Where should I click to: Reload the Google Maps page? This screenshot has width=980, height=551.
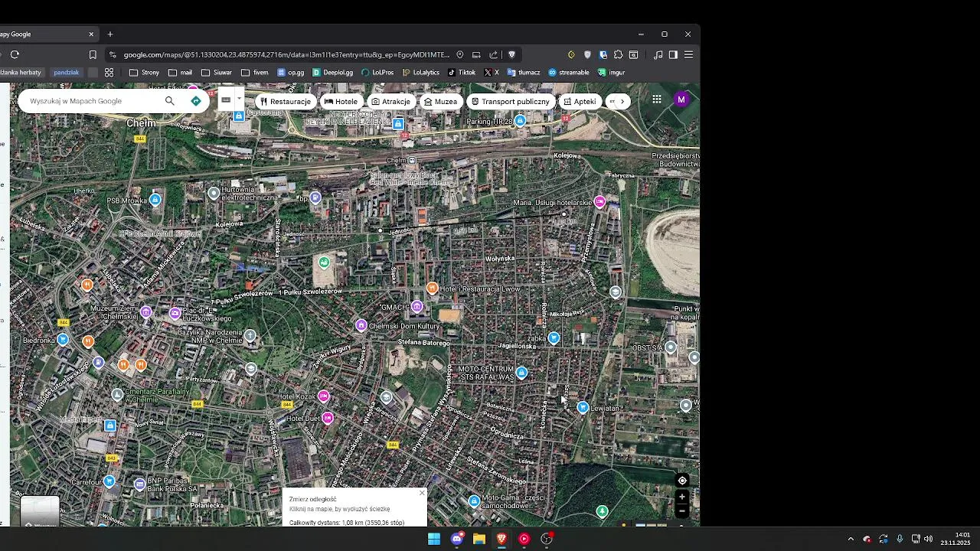tap(15, 54)
